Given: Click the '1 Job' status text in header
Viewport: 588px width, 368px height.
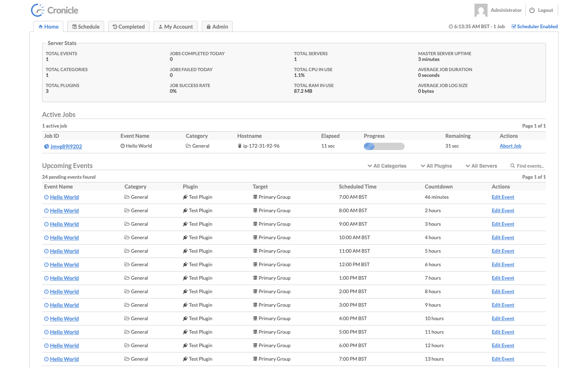Looking at the screenshot, I should click(x=499, y=27).
